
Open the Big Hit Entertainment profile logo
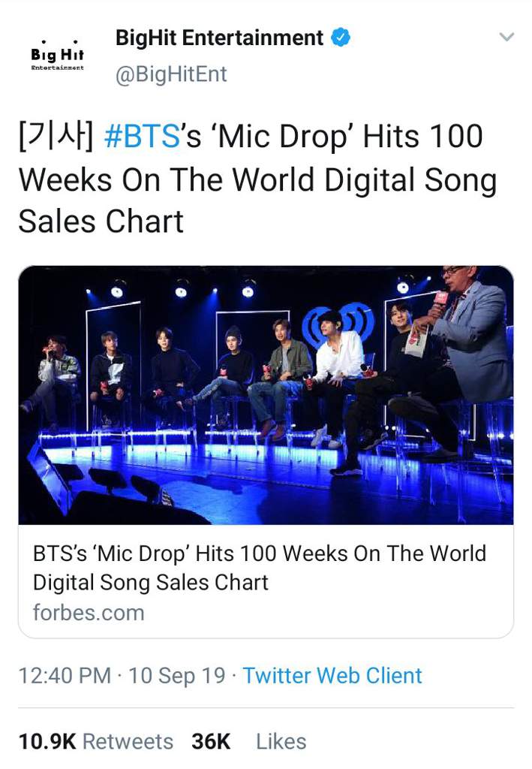[57, 55]
